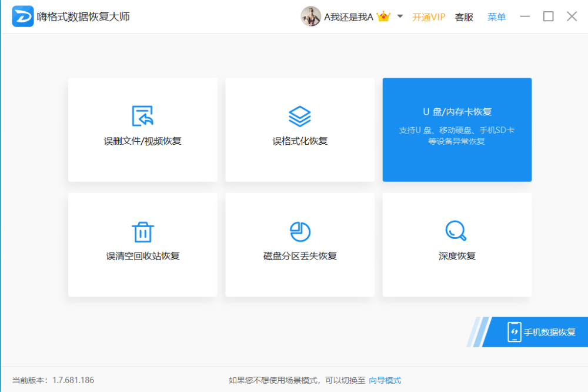Click the user avatar thumbnail

311,16
